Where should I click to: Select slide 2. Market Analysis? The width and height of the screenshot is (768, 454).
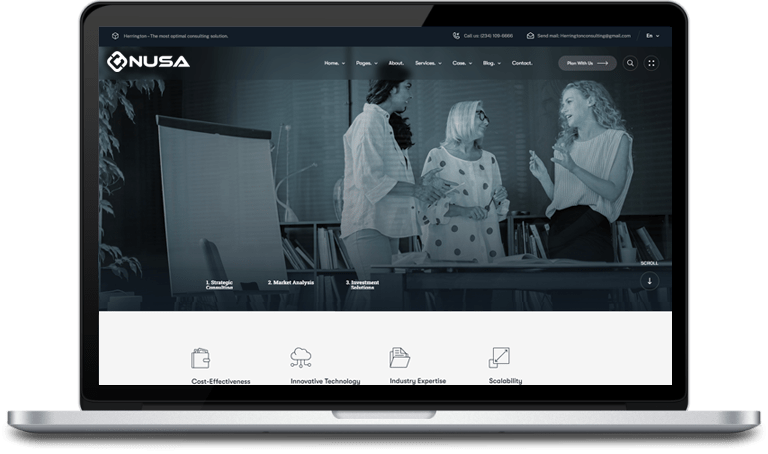291,283
